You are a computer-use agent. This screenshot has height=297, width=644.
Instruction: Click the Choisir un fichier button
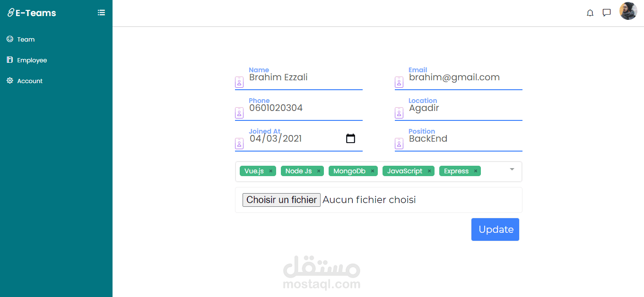(281, 200)
